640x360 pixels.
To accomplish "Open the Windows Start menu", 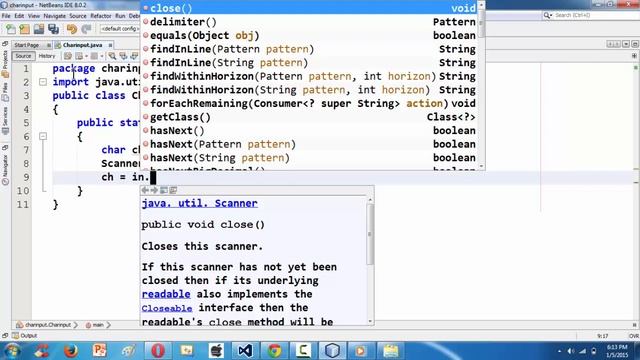I will 12,351.
